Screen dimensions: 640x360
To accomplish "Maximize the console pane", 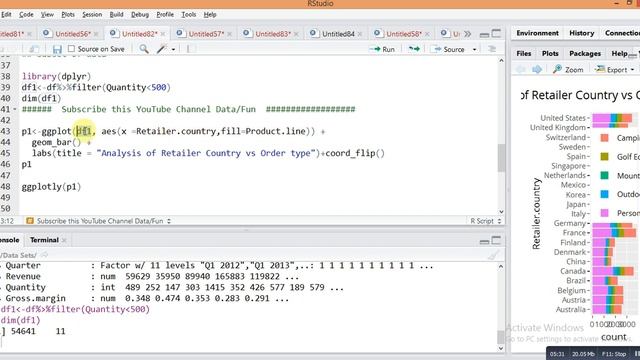I will coord(496,240).
